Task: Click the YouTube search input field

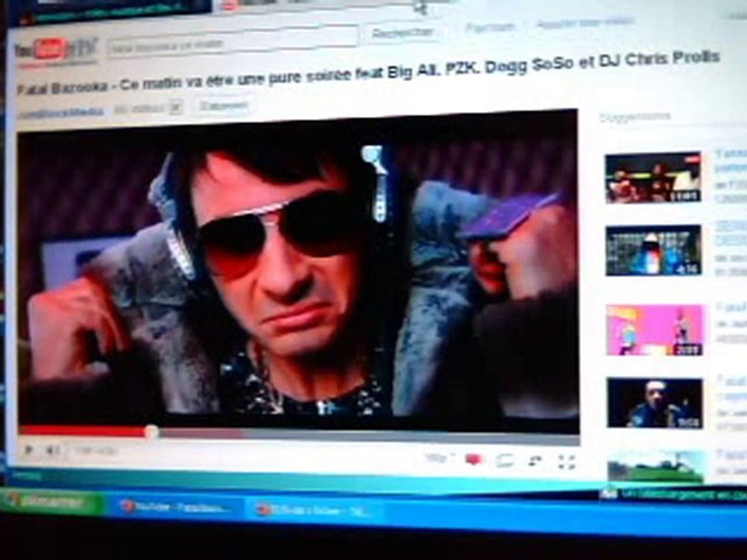Action: [x=233, y=44]
